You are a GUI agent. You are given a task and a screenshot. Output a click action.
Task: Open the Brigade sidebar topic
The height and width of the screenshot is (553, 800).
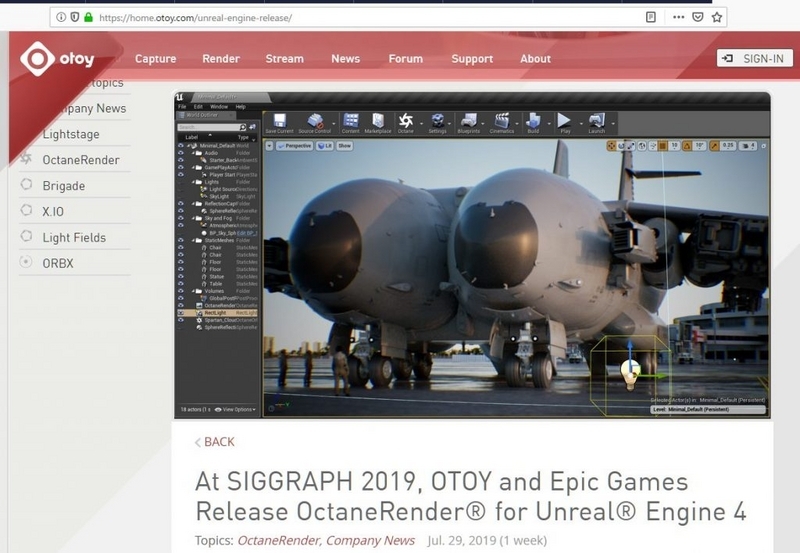tap(64, 186)
